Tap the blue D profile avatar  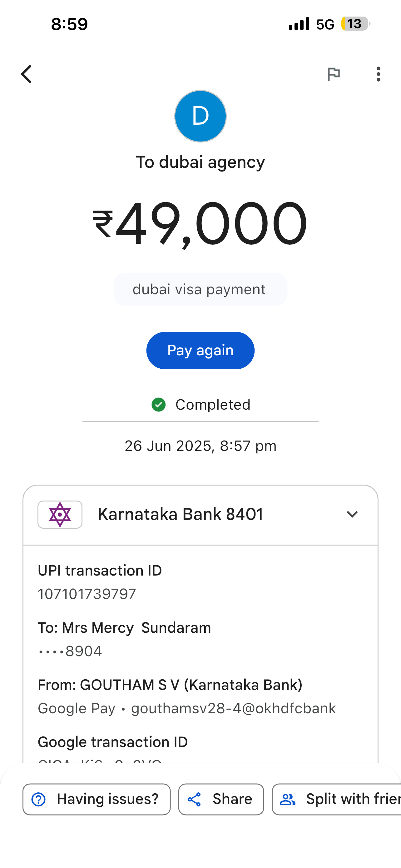(x=200, y=116)
